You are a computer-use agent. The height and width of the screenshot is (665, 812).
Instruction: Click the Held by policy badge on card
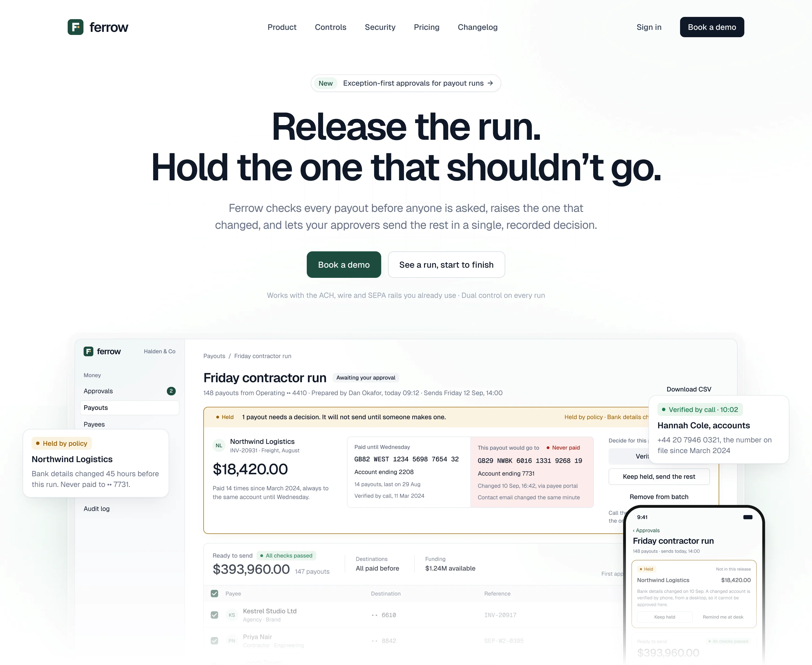(x=61, y=443)
